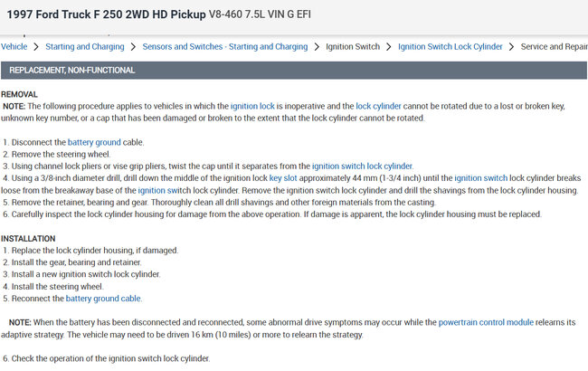Click the chevron before Service and Repair
The width and height of the screenshot is (588, 371).
coord(512,46)
